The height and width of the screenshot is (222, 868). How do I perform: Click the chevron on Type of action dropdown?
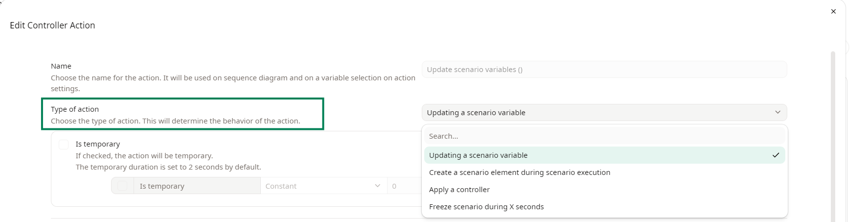(777, 113)
